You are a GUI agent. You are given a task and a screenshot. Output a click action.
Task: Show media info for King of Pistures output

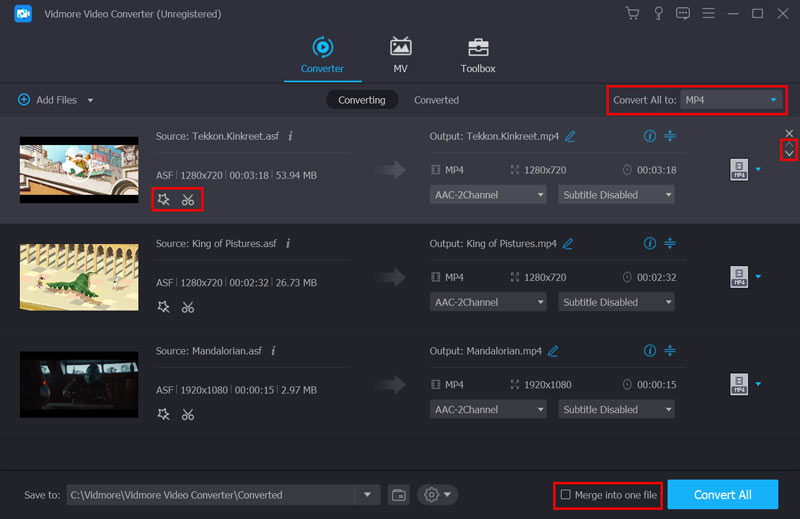(x=650, y=243)
